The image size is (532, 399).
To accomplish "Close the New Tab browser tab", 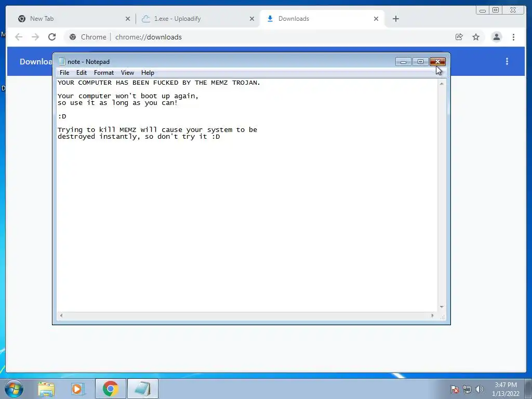I will click(128, 19).
